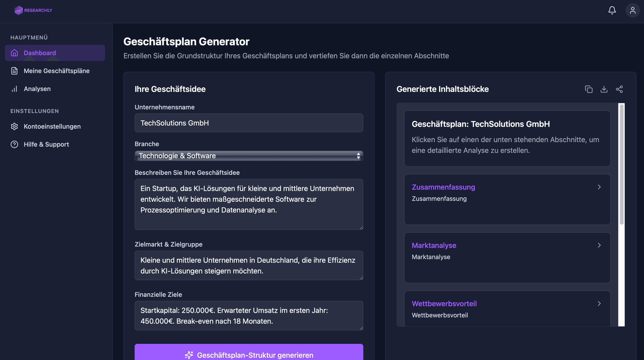644x360 pixels.
Task: Open the user profile menu
Action: click(x=632, y=10)
